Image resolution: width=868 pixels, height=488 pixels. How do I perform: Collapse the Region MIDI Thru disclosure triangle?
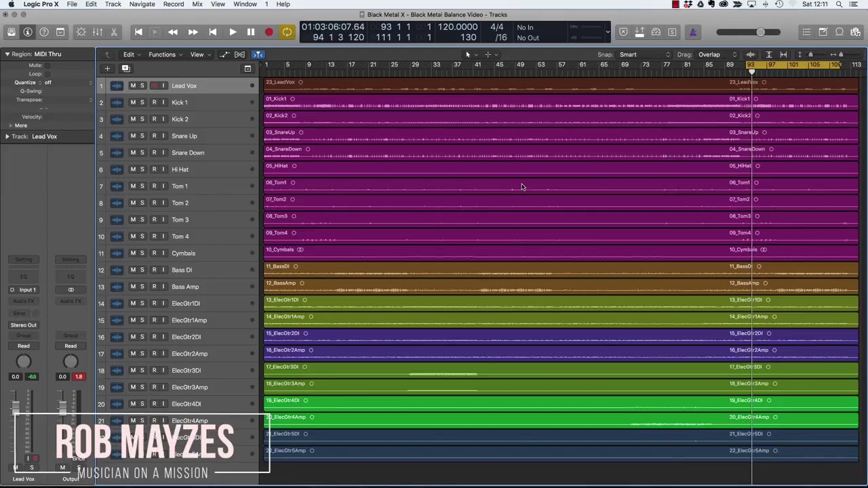pyautogui.click(x=7, y=54)
